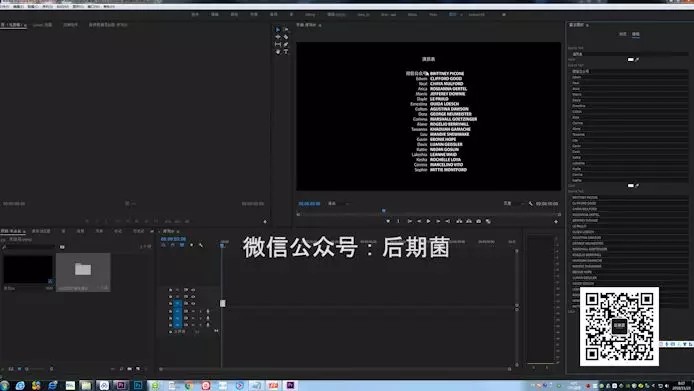Open the playback resolution dropdown
This screenshot has height=391, width=694.
[x=513, y=204]
